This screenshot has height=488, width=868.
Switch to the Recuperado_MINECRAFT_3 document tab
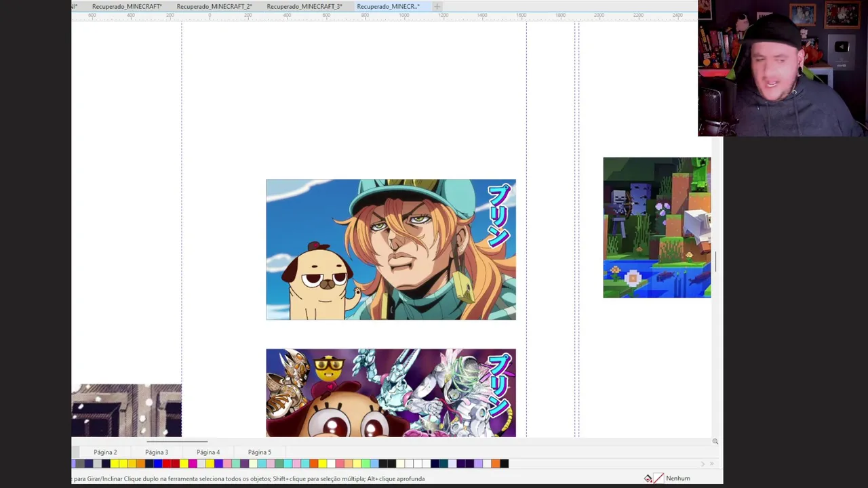304,6
